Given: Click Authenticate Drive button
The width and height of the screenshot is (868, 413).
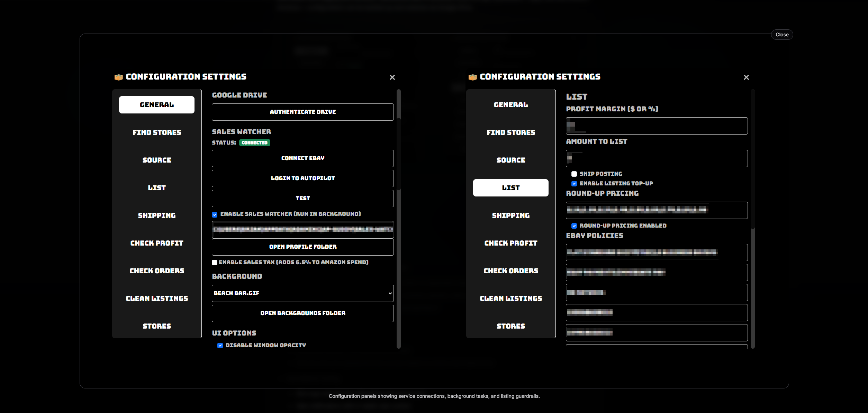Looking at the screenshot, I should click(302, 112).
